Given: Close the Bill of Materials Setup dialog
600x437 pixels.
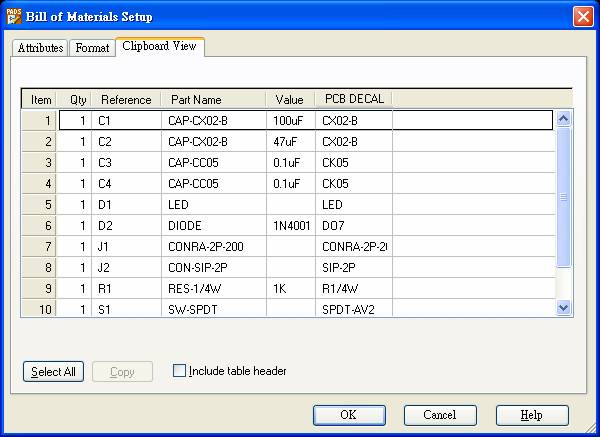Looking at the screenshot, I should (583, 16).
